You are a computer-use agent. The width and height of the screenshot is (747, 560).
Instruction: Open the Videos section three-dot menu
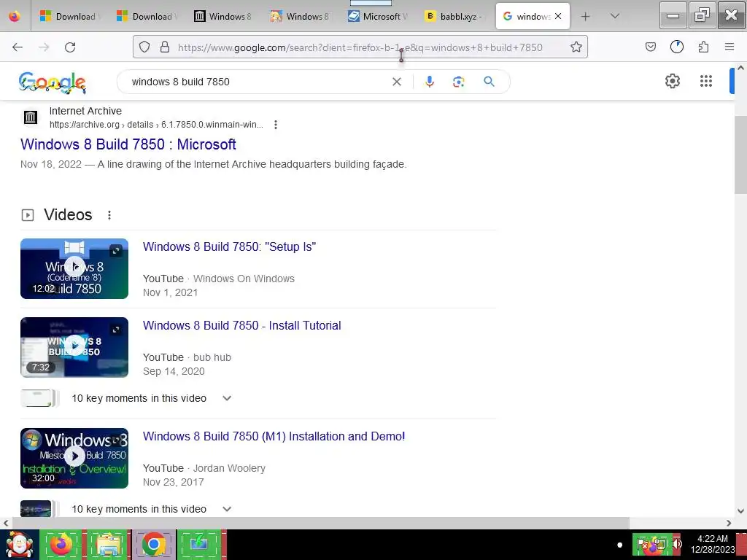(x=109, y=215)
